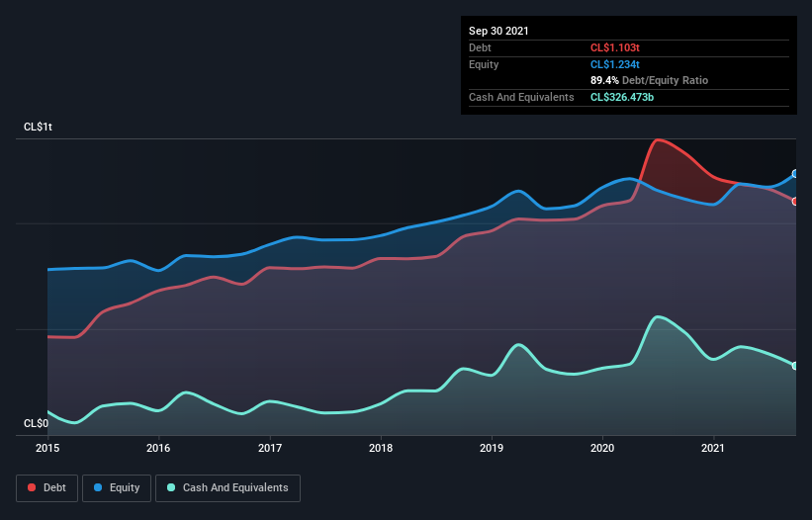Click the CL$1.103t debt value
The image size is (812, 520).
pyautogui.click(x=615, y=47)
